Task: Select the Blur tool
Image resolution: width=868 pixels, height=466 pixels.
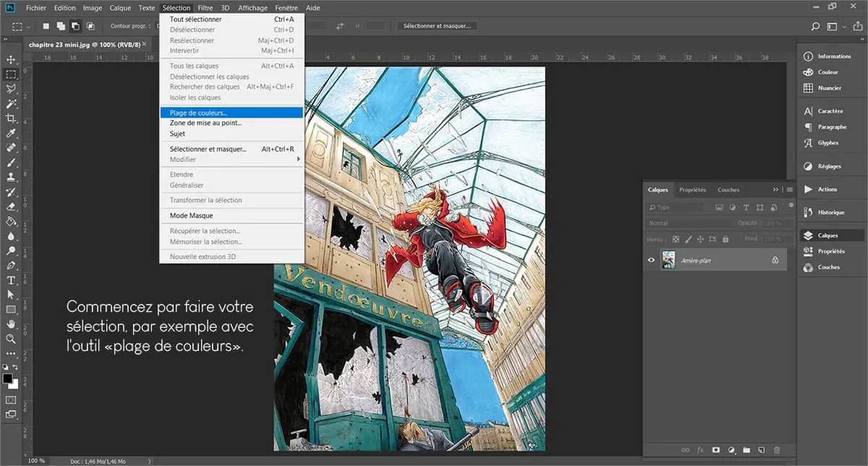Action: pos(11,236)
